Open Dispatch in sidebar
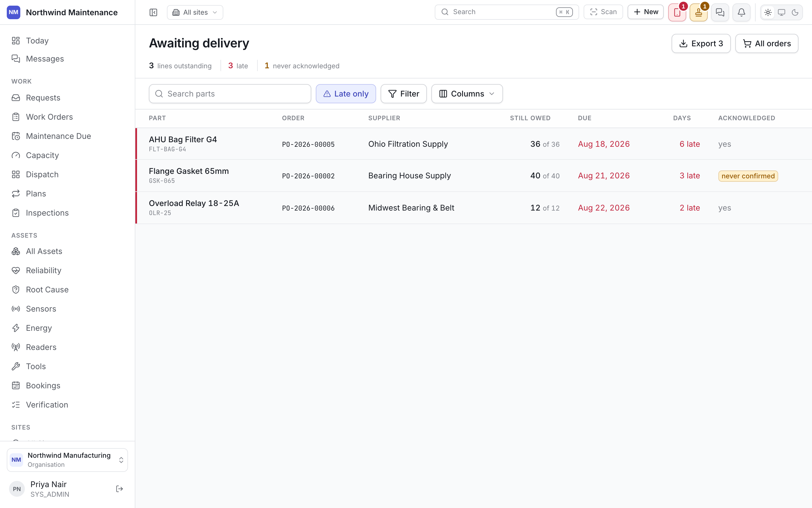This screenshot has width=812, height=508. pos(67,174)
